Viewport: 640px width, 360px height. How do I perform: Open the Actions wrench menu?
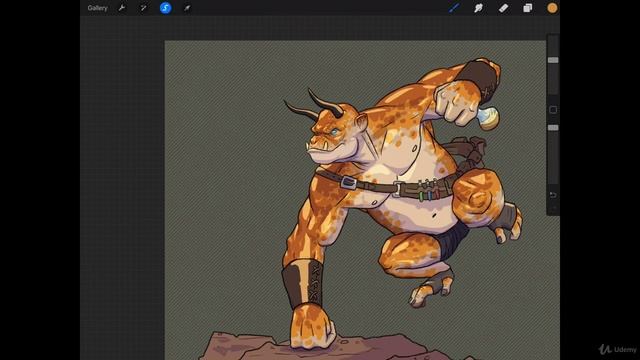coord(122,8)
